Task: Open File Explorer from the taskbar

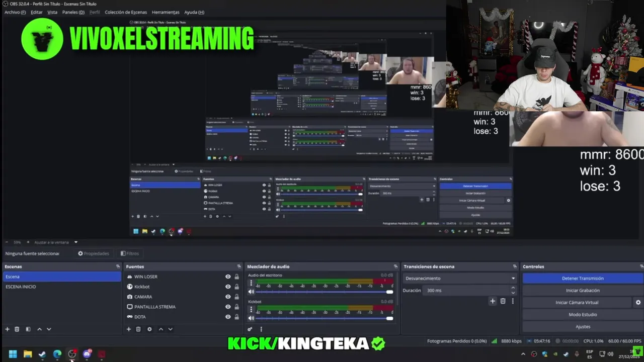Action: pyautogui.click(x=28, y=354)
